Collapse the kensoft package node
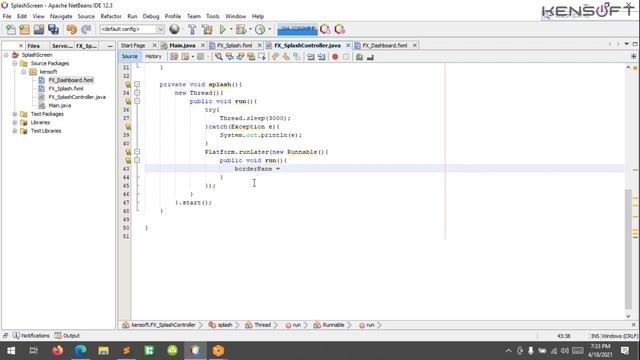The height and width of the screenshot is (360, 640). pos(24,72)
